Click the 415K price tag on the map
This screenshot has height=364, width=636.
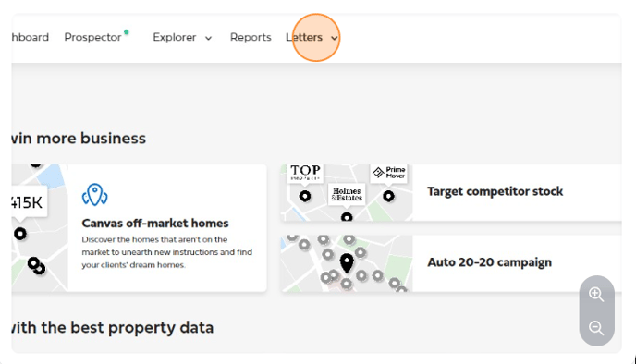(28, 201)
